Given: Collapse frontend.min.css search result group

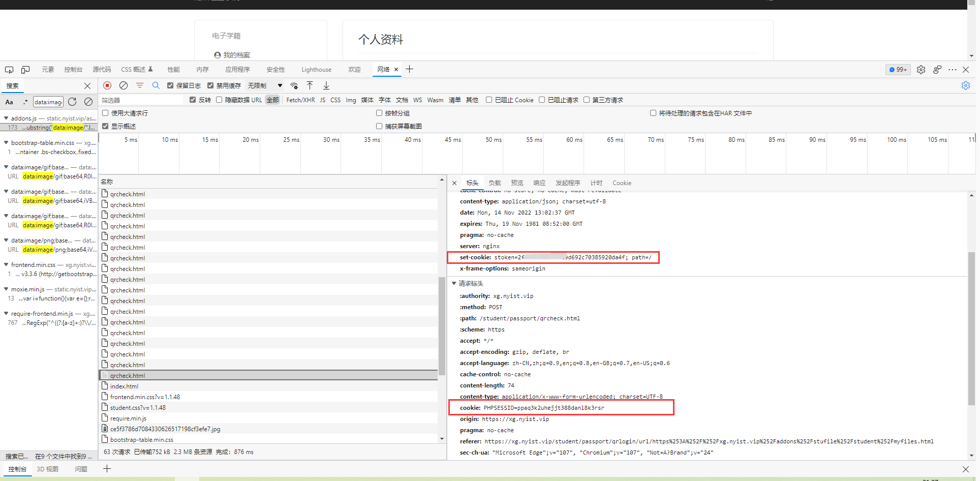Looking at the screenshot, I should (6, 264).
